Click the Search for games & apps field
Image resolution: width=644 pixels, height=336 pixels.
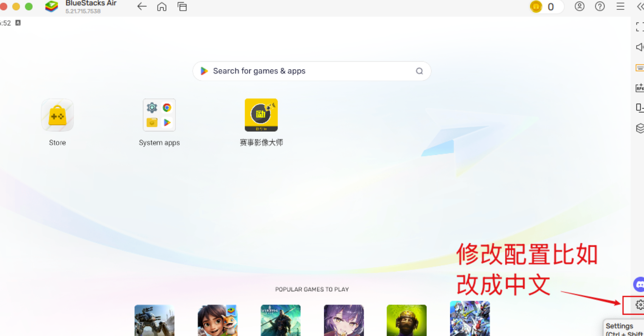[312, 71]
